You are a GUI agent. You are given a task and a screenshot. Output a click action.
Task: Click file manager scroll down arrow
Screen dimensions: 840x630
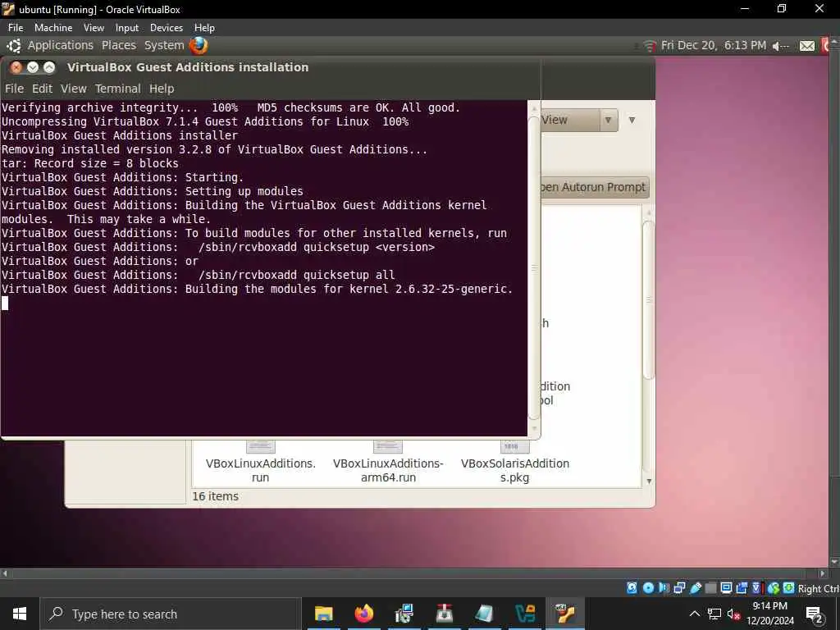click(649, 481)
